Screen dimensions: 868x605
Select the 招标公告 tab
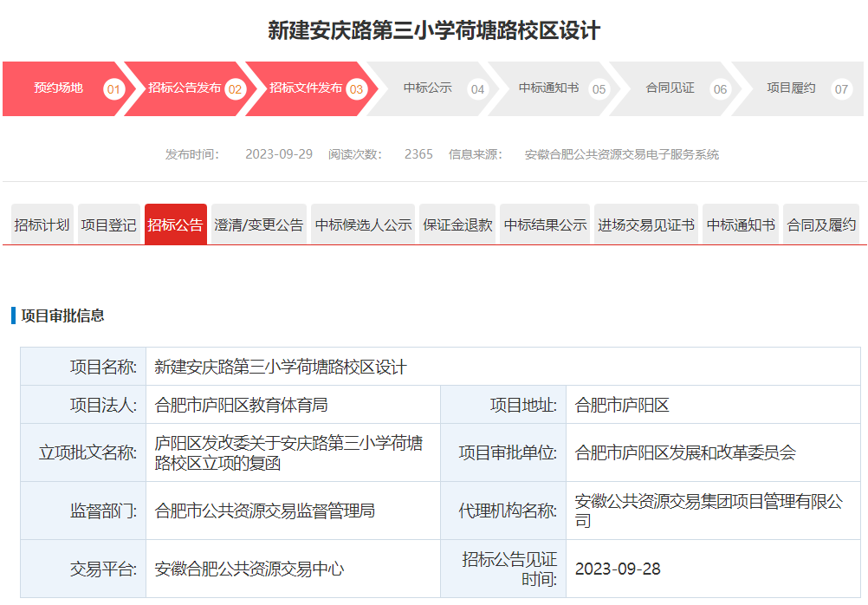point(176,224)
